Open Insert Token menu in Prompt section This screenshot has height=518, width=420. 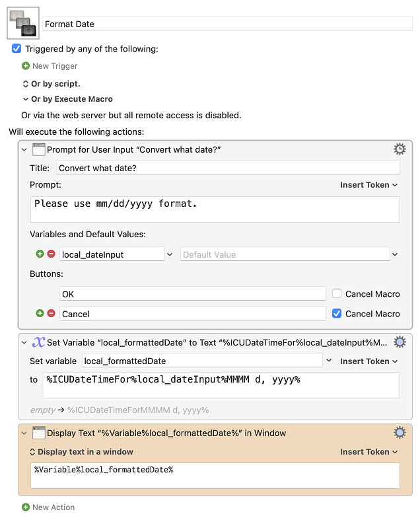click(x=368, y=185)
